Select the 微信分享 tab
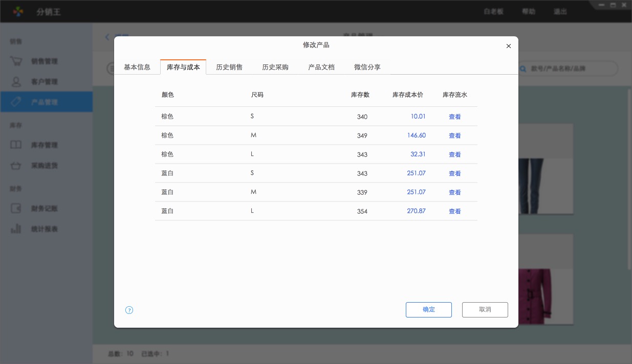The width and height of the screenshot is (632, 364). pyautogui.click(x=367, y=67)
